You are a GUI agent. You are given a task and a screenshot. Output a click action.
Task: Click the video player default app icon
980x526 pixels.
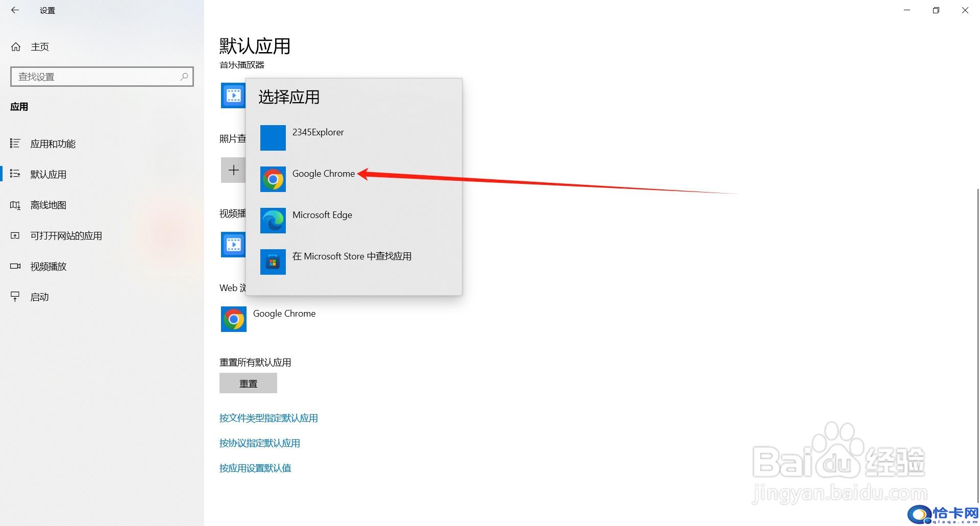point(233,245)
